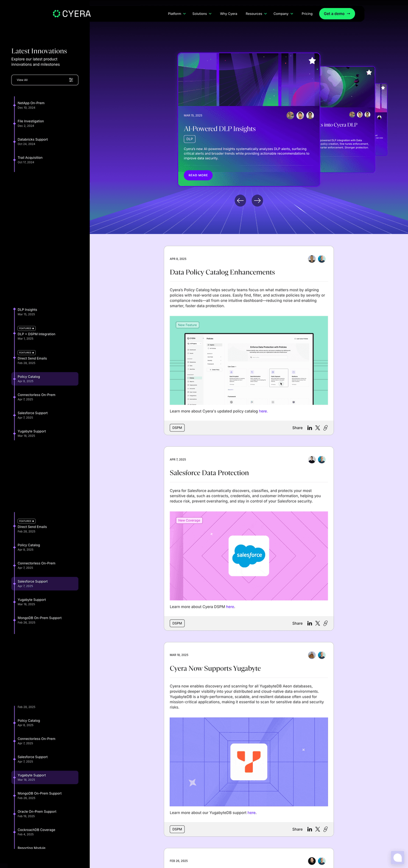Viewport: 408px width, 868px height.
Task: Click the star icon on the second carousel card
Action: pyautogui.click(x=369, y=72)
